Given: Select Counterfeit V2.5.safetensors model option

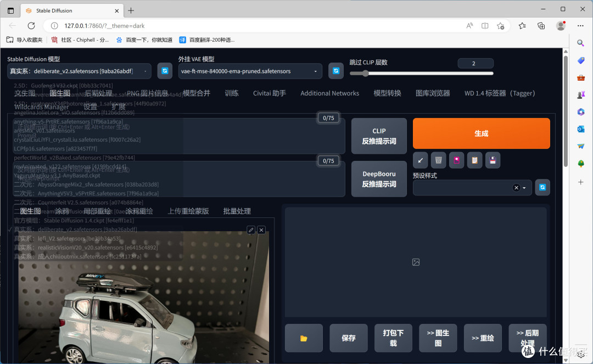Looking at the screenshot, I should [x=79, y=202].
